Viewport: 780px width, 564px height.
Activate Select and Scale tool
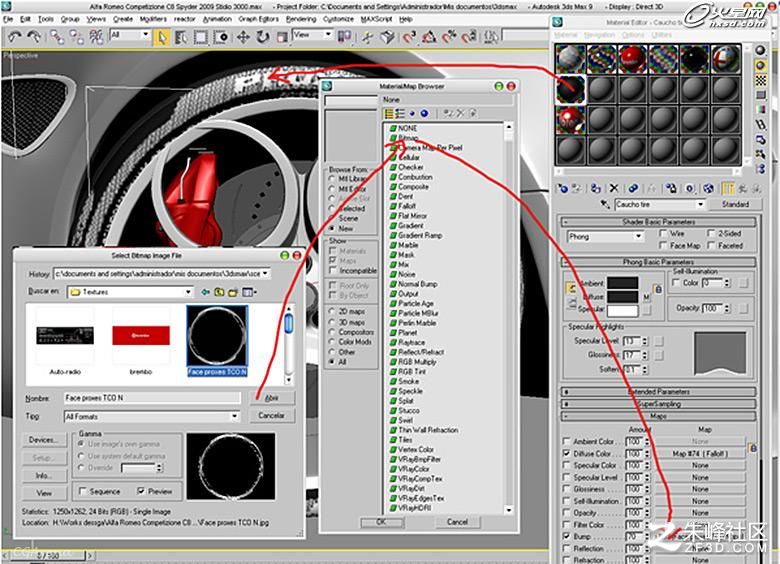point(282,37)
